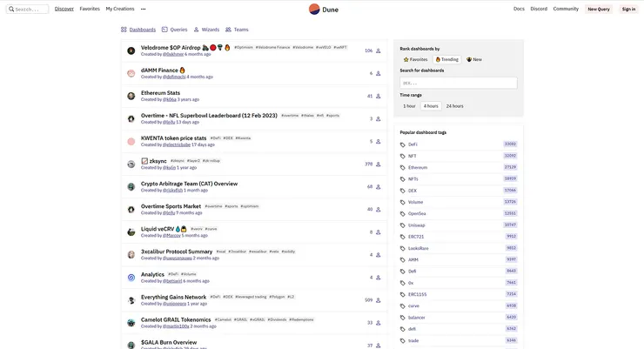Viewport: 644px width, 349px height.
Task: Switch to Dashboards tab
Action: [138, 30]
